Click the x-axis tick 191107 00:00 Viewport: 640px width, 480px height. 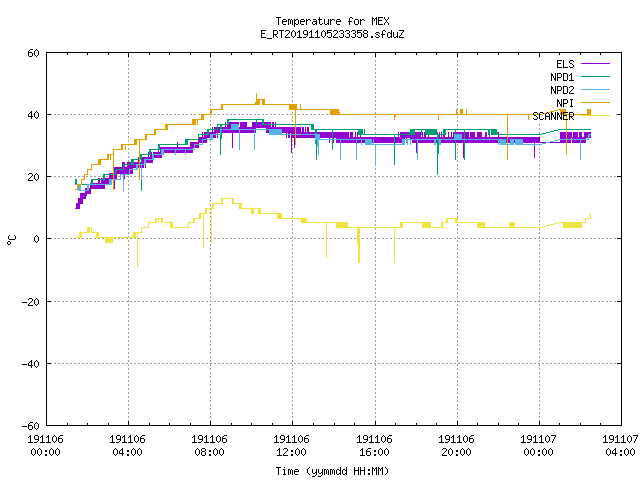coord(538,446)
